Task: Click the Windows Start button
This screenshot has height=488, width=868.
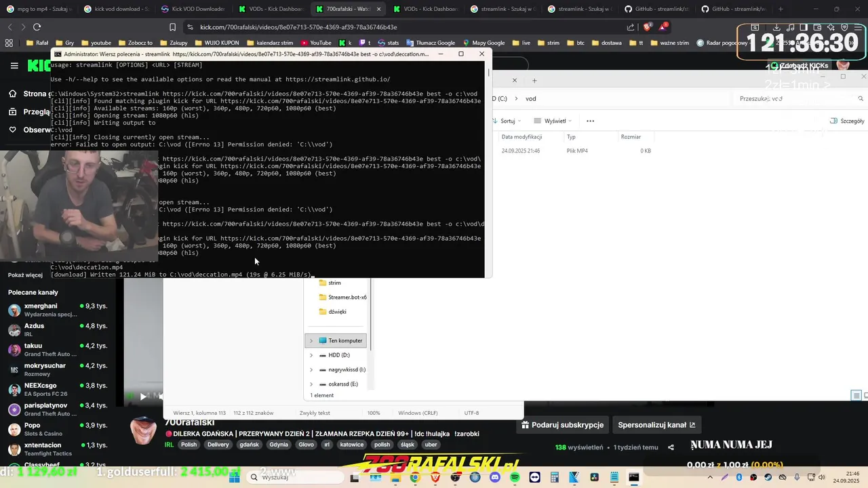Action: [235, 477]
